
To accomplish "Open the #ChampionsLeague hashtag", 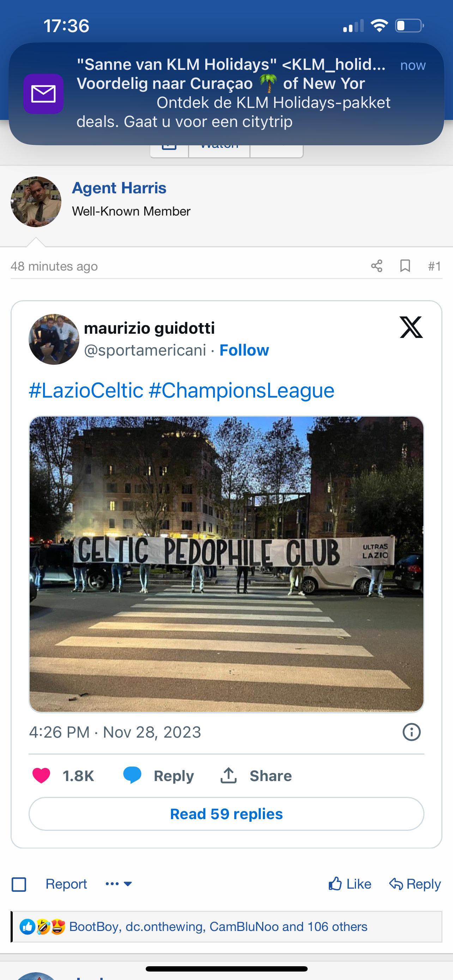I will click(x=242, y=390).
